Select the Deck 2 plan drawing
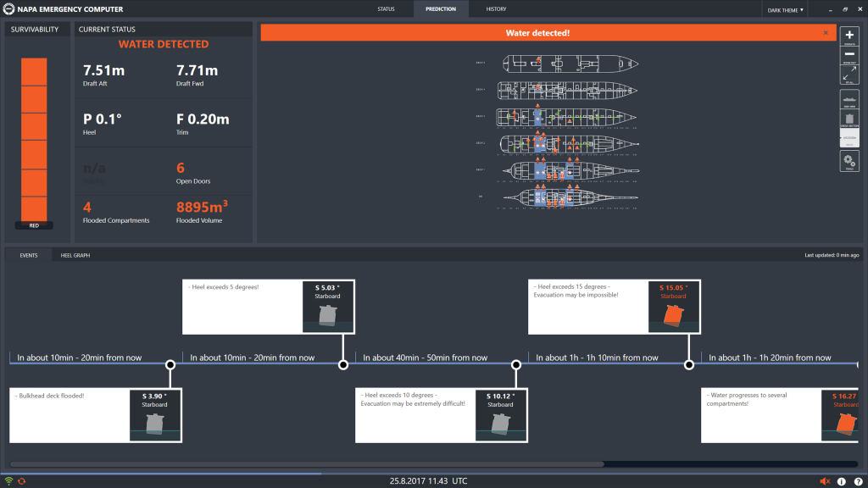This screenshot has height=488, width=868. [x=570, y=144]
